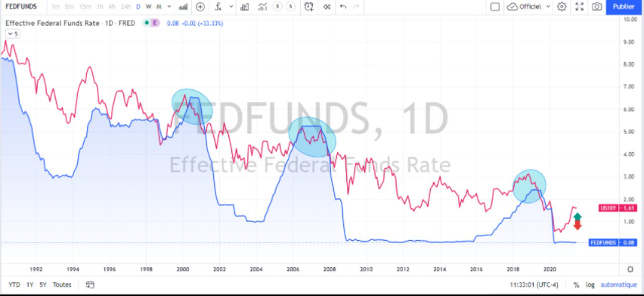The height and width of the screenshot is (296, 644).
Task: Open the price scale settings gear at bottom right
Action: coord(630,270)
